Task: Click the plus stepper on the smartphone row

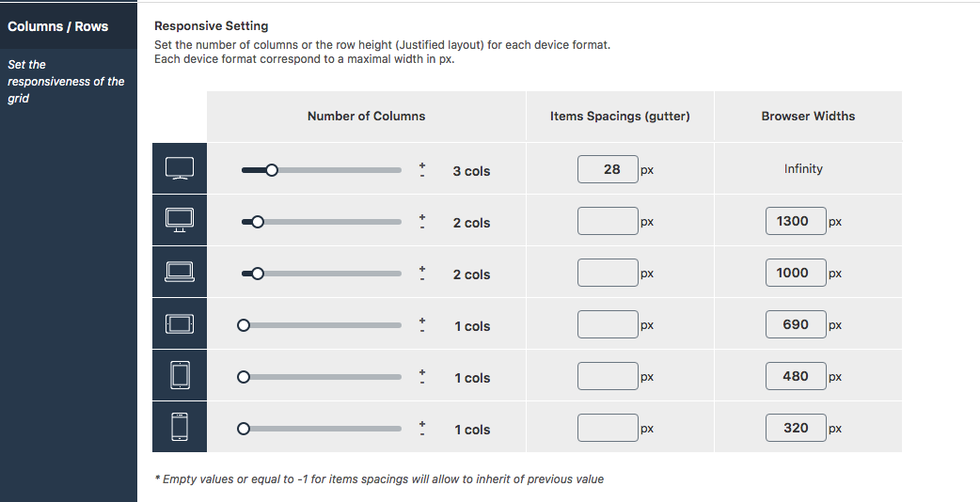Action: click(422, 424)
